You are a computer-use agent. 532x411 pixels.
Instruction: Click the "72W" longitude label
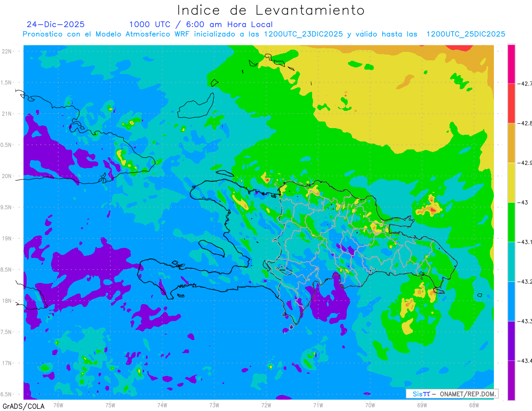pos(266,405)
